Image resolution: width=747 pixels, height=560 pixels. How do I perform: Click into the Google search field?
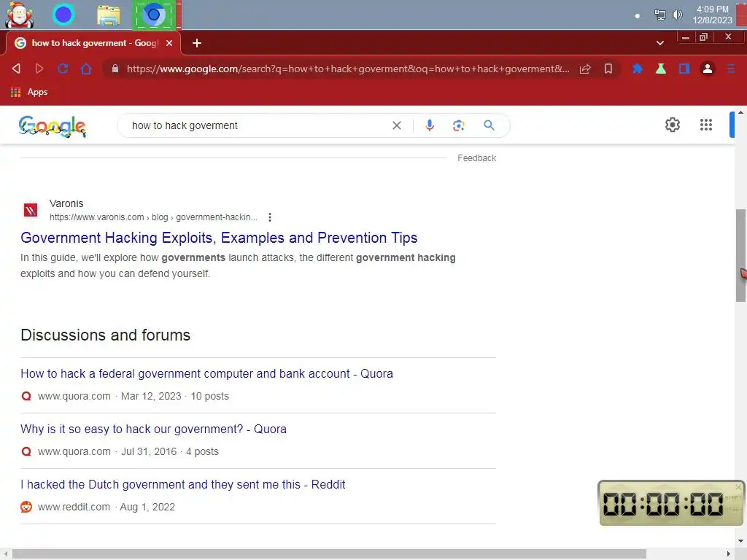tap(258, 125)
